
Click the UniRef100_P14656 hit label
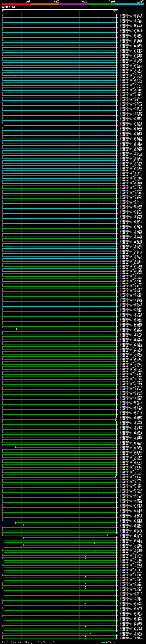(x=131, y=42)
